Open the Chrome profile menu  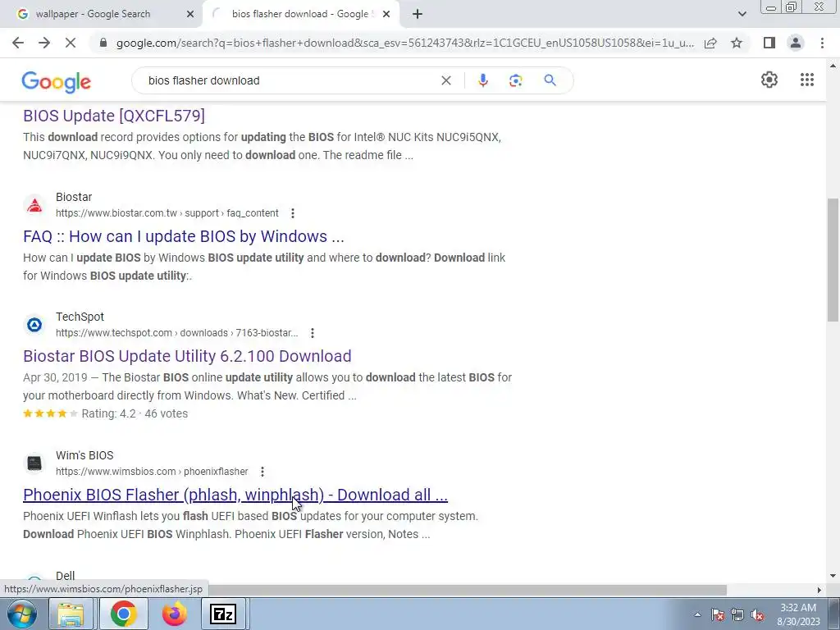point(796,43)
